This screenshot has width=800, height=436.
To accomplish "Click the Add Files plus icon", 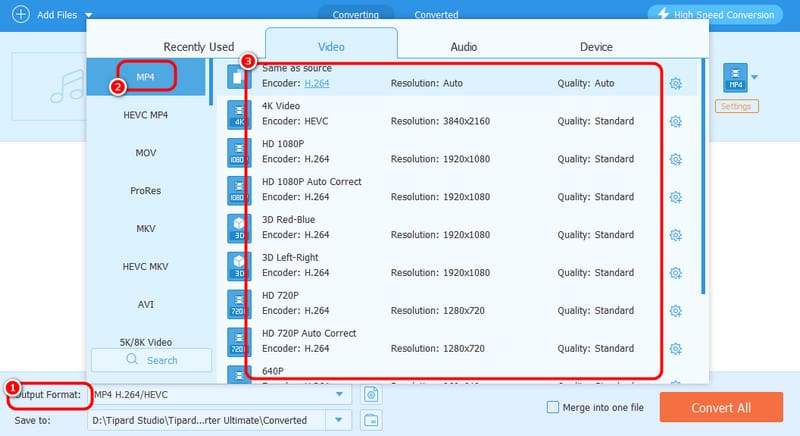I will [x=21, y=14].
